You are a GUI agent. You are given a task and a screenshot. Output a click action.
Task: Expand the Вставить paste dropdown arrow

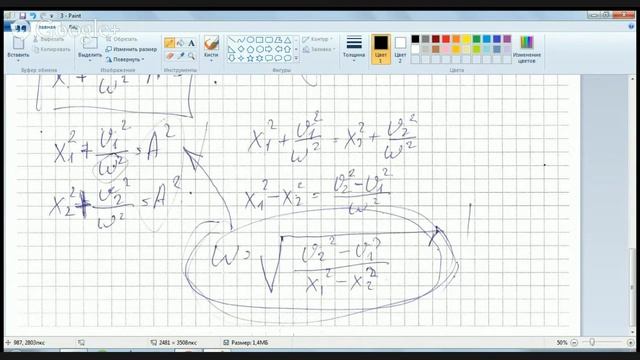18,60
